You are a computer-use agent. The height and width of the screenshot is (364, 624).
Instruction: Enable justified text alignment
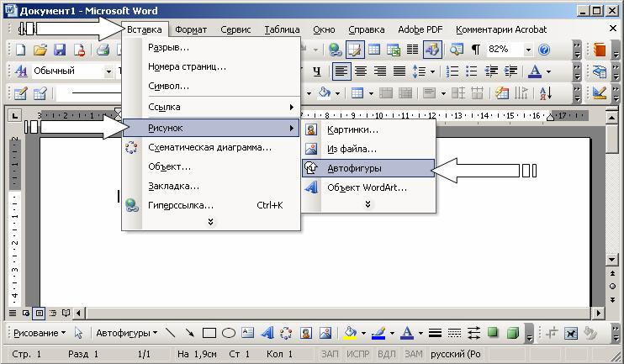[x=399, y=71]
